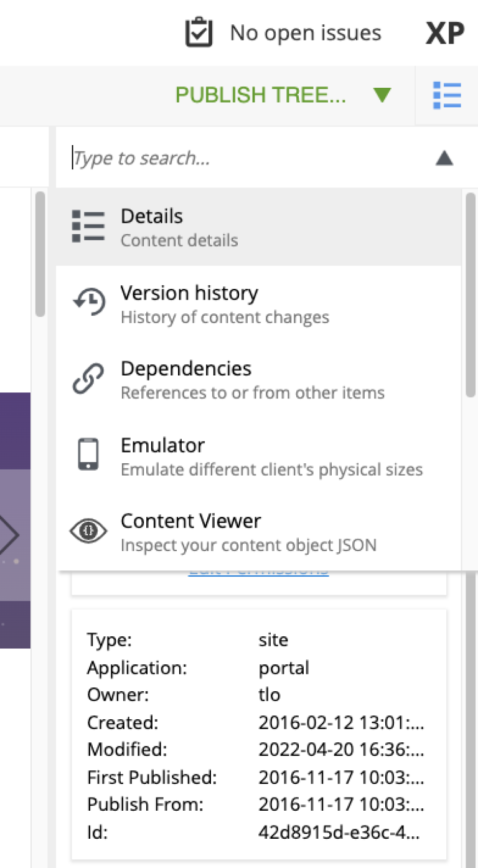Click the XP application logo
Screen dimensions: 478x868
[x=444, y=31]
